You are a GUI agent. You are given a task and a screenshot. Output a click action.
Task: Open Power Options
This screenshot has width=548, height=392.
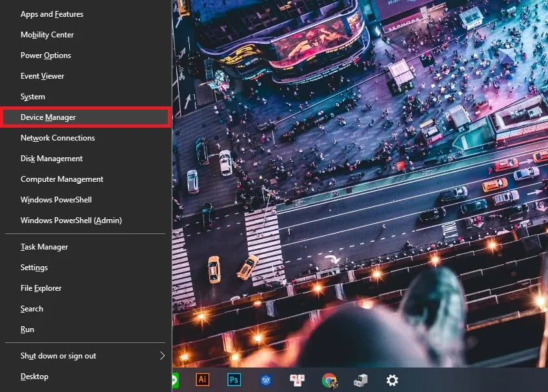(45, 55)
